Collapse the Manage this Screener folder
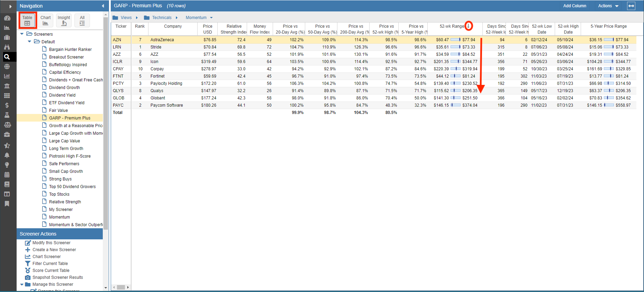The height and width of the screenshot is (292, 644). (x=22, y=284)
